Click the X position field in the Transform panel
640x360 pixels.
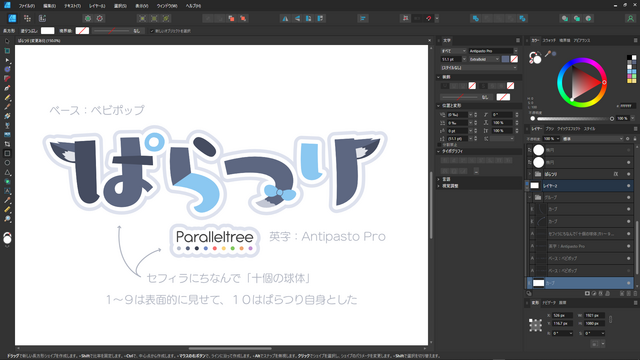(562, 316)
